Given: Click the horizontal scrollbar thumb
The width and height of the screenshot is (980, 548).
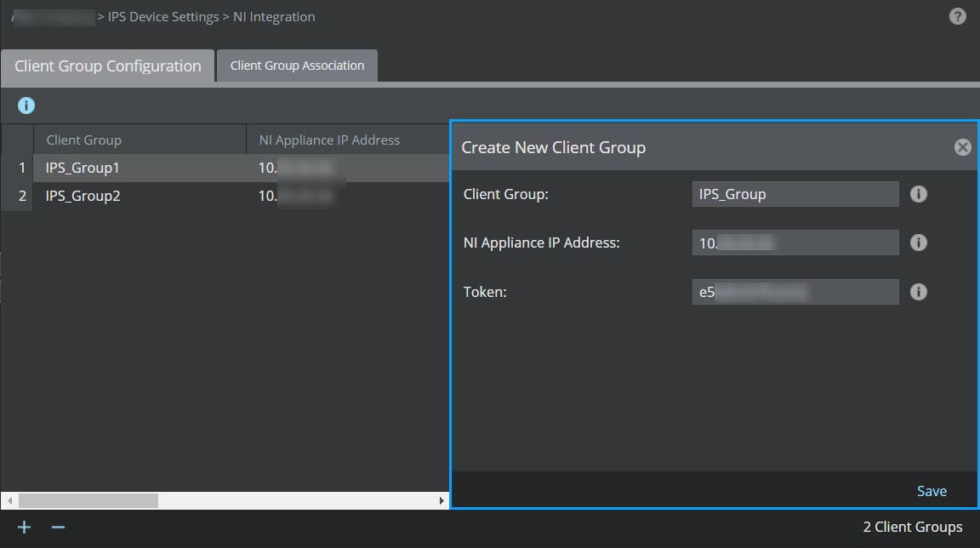Looking at the screenshot, I should coord(88,500).
